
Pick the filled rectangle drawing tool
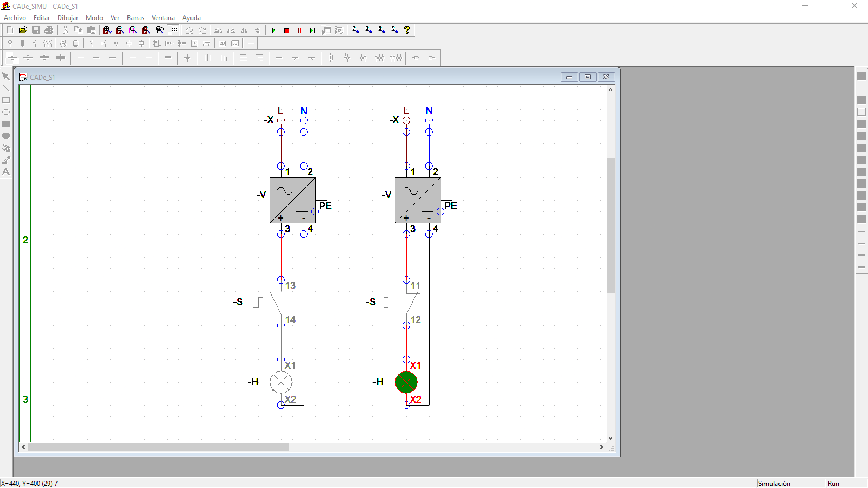6,124
